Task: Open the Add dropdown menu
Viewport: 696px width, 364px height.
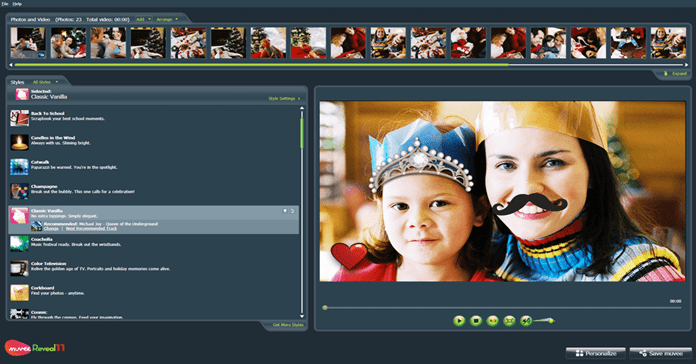Action: (x=143, y=19)
